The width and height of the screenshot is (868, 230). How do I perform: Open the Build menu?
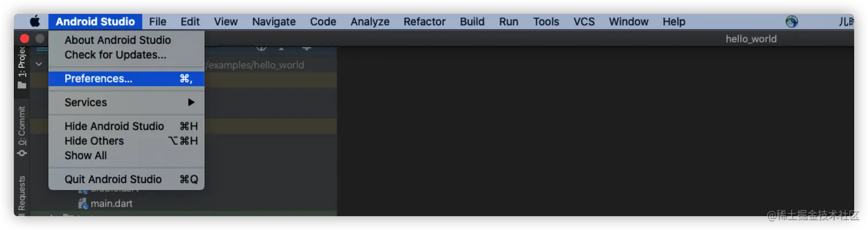472,22
